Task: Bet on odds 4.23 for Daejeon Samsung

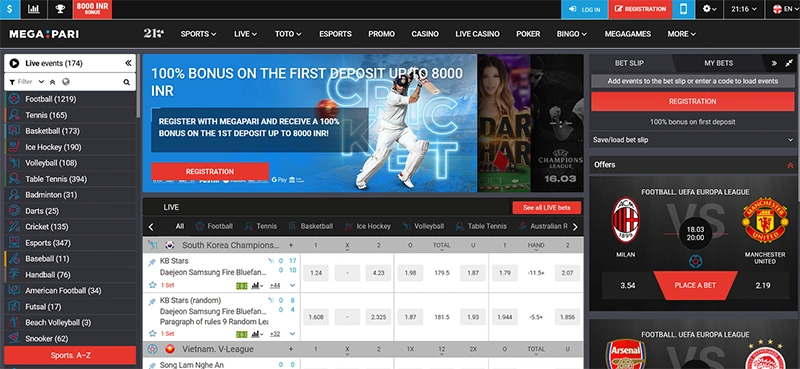Action: tap(379, 273)
